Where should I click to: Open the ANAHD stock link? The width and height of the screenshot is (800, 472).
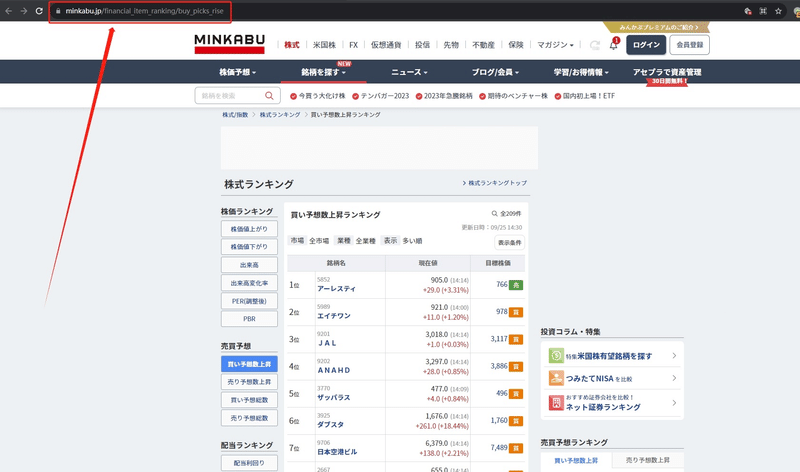pyautogui.click(x=334, y=370)
